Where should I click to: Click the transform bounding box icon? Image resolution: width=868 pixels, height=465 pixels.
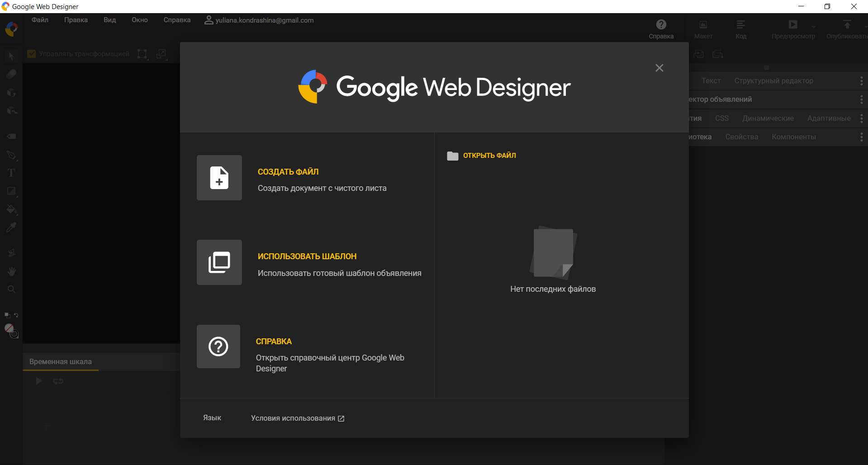point(142,54)
